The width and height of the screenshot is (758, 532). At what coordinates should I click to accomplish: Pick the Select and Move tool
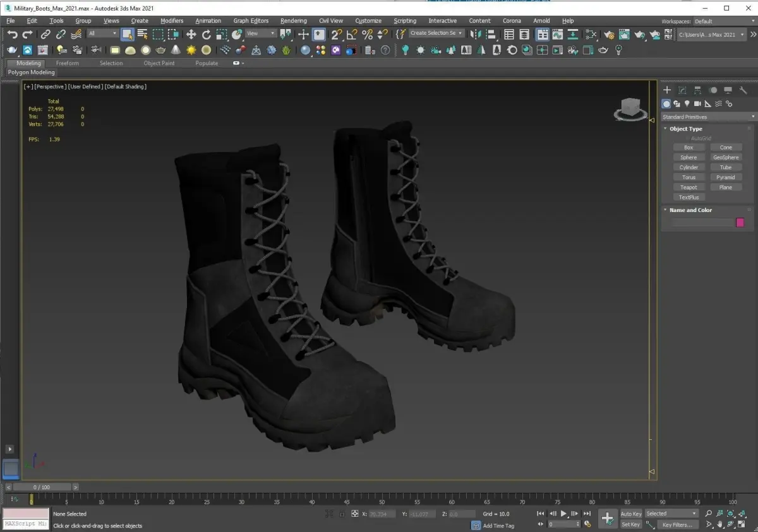pos(191,34)
